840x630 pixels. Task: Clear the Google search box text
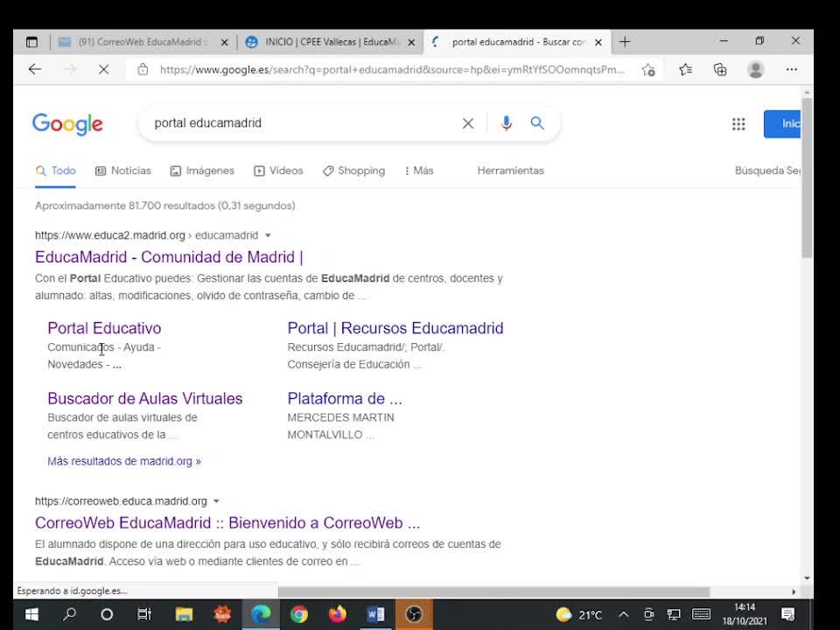(467, 123)
